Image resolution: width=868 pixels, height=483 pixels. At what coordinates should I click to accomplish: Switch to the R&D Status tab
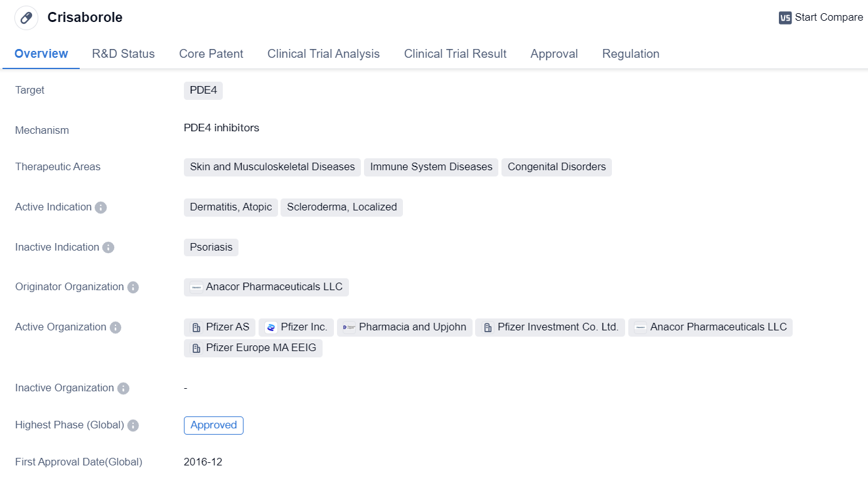(x=123, y=54)
